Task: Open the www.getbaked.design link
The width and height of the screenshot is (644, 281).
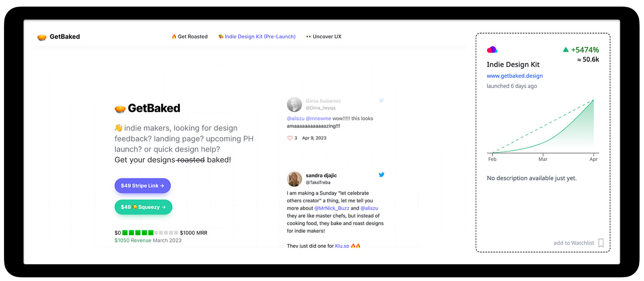Action: click(515, 76)
